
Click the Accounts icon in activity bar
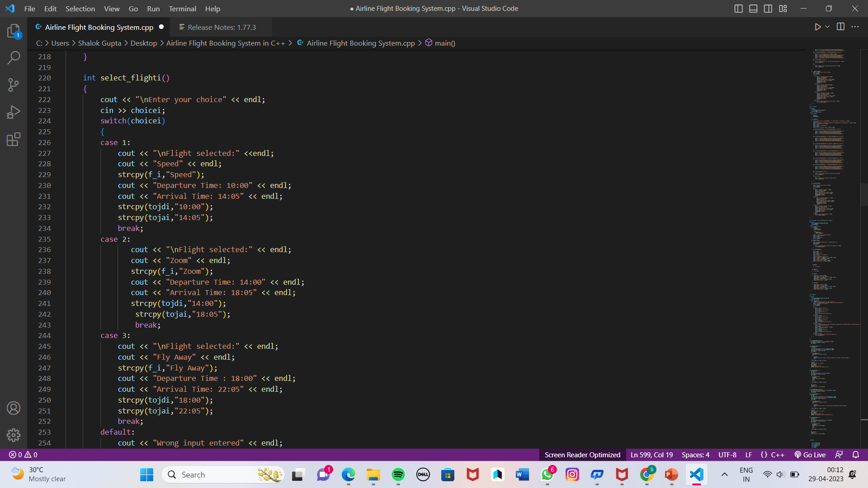[14, 408]
